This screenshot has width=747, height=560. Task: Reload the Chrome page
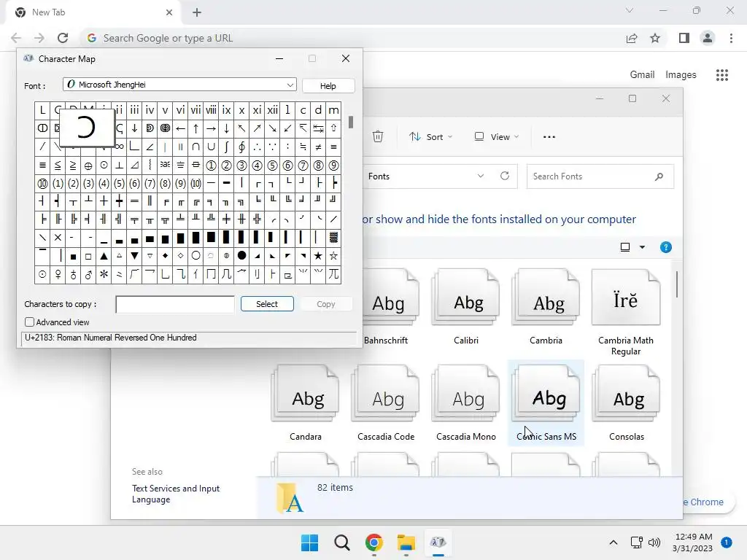pyautogui.click(x=63, y=38)
